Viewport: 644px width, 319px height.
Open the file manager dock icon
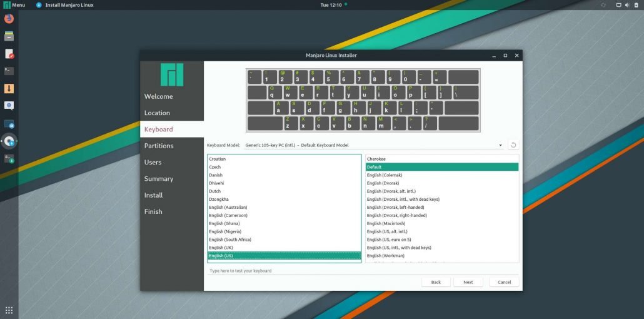click(9, 36)
